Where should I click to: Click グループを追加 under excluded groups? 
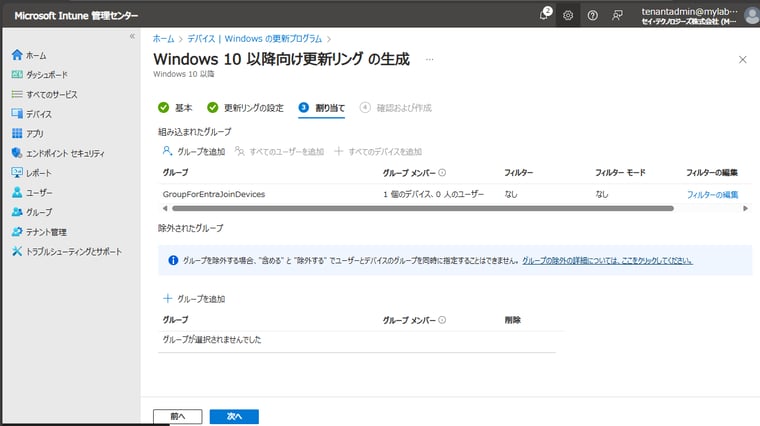194,299
